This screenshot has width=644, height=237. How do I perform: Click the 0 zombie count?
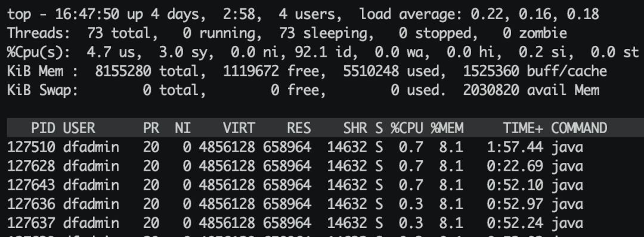535,33
